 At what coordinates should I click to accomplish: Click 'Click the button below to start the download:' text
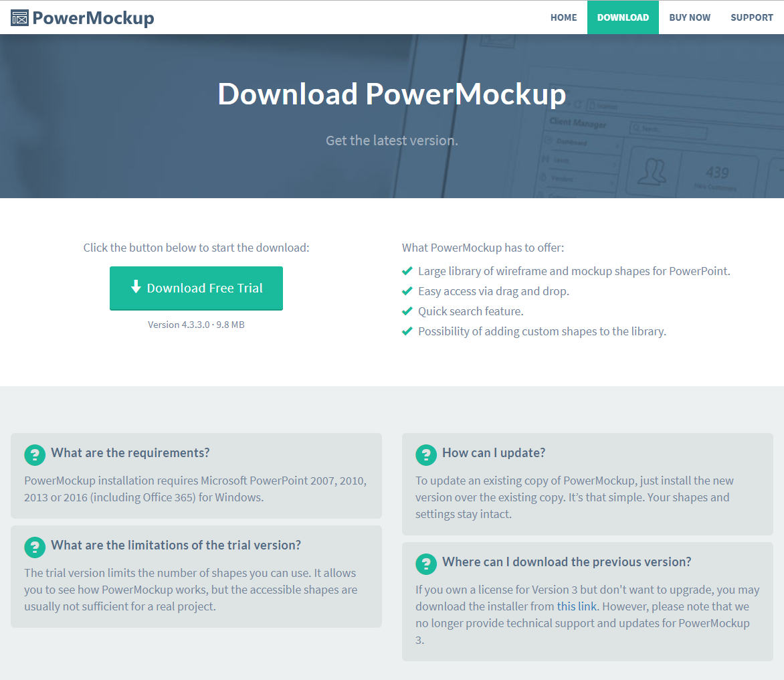[x=196, y=248]
